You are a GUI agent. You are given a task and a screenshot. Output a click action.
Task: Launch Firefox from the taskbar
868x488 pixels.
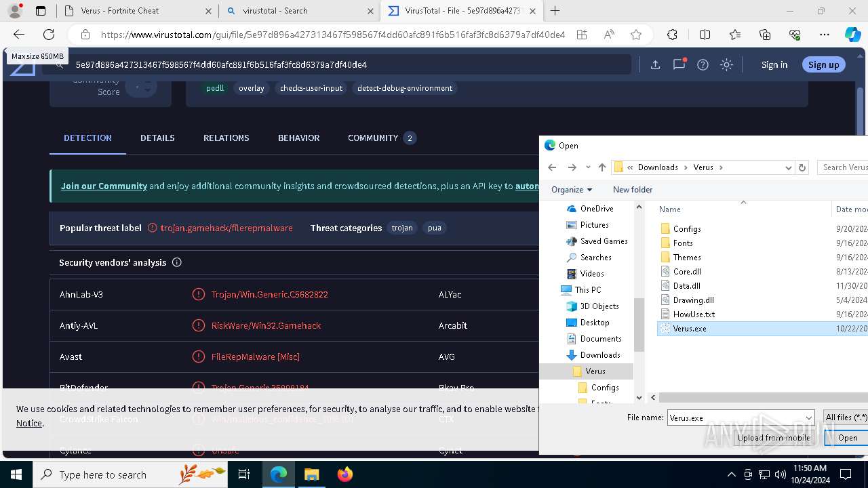(344, 474)
